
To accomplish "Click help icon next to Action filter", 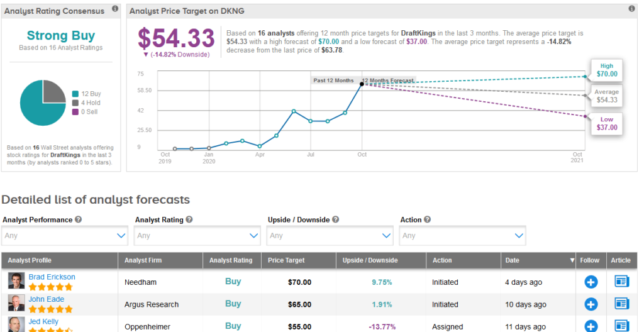I will coord(428,219).
